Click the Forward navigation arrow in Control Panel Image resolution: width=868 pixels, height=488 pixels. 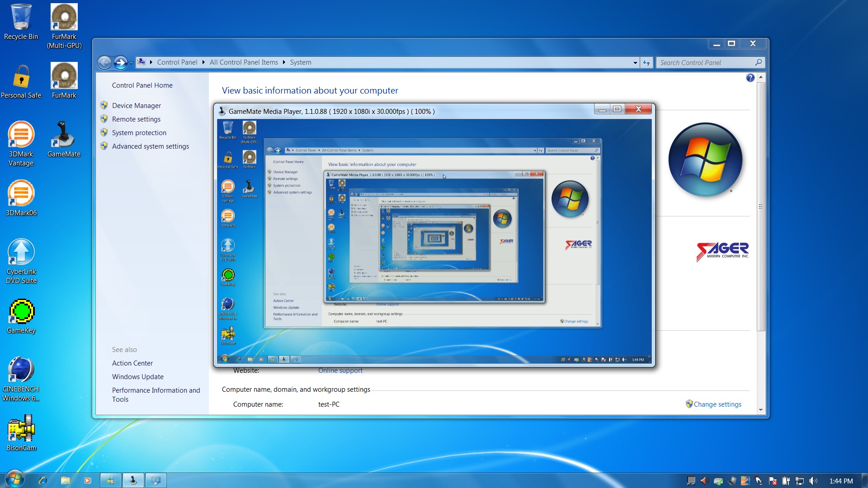120,62
